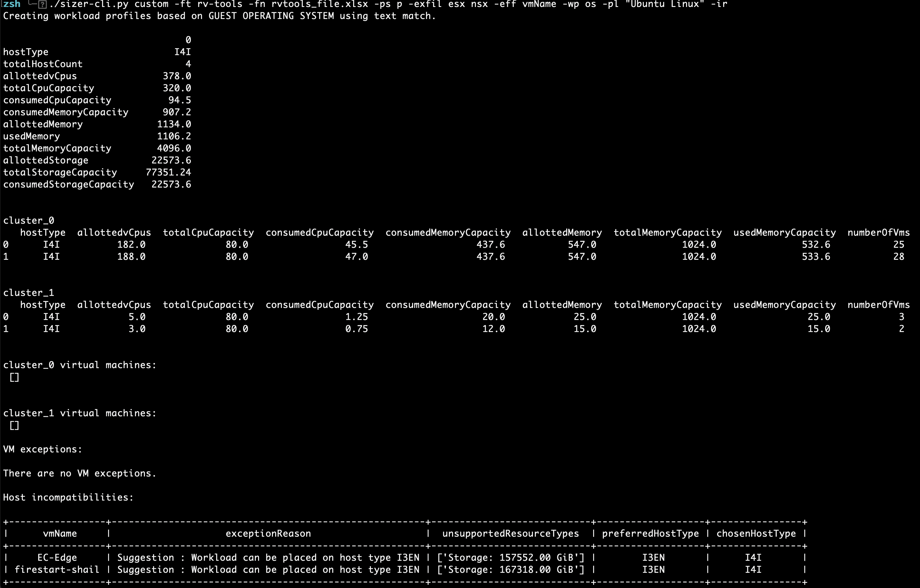The width and height of the screenshot is (920, 588).
Task: Click the "Ubuntu Linux" quoted argument
Action: (x=664, y=4)
